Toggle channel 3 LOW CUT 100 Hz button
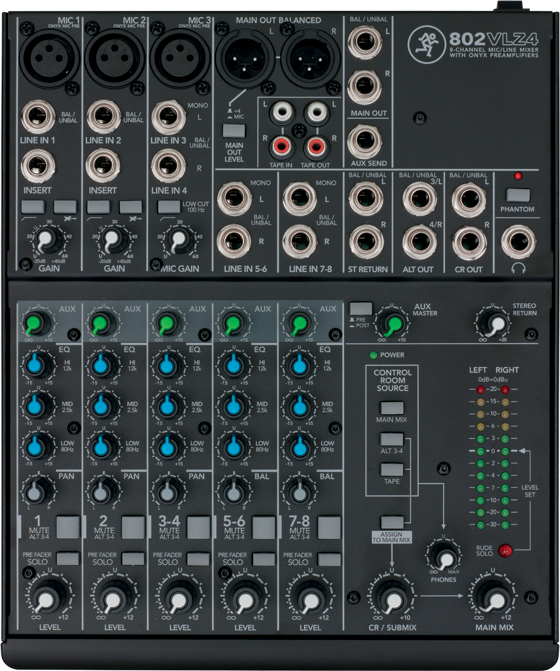Viewport: 560px width, 671px height. 169,207
